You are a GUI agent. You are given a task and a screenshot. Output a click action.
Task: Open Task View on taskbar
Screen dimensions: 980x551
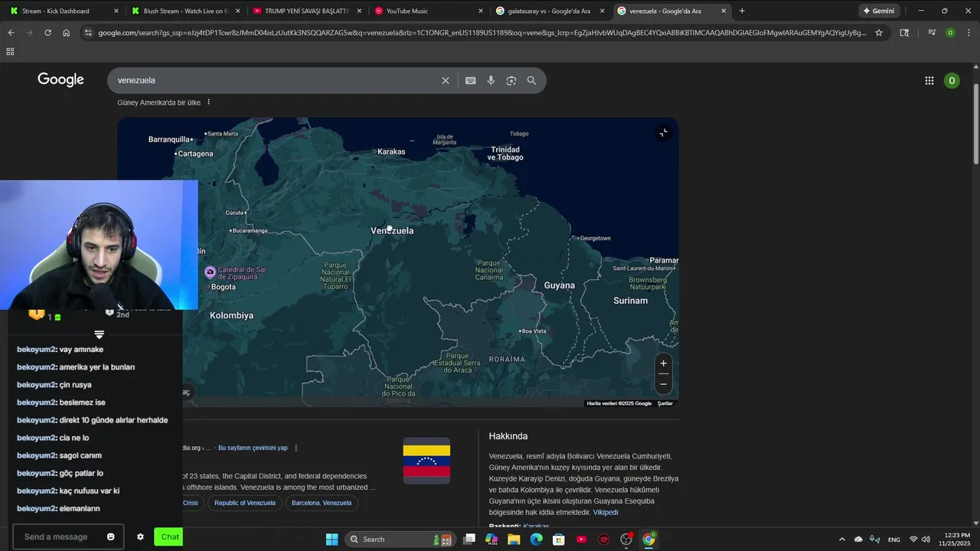coord(469,540)
